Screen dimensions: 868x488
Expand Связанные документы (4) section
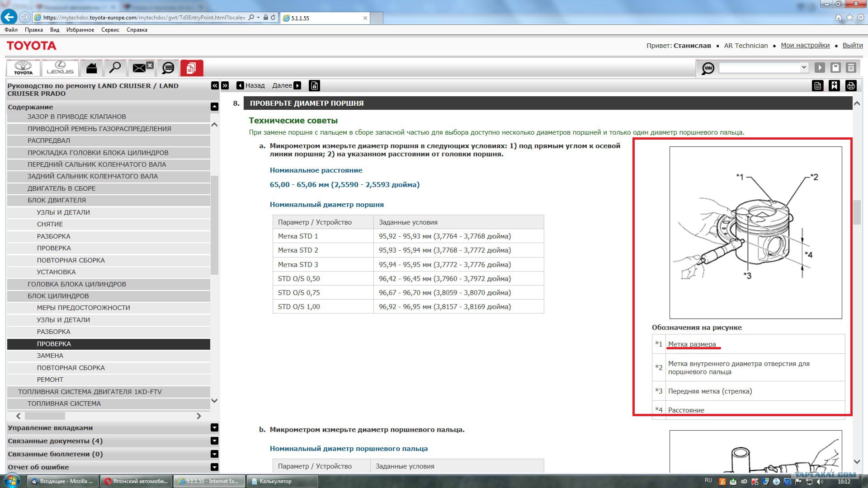point(214,441)
